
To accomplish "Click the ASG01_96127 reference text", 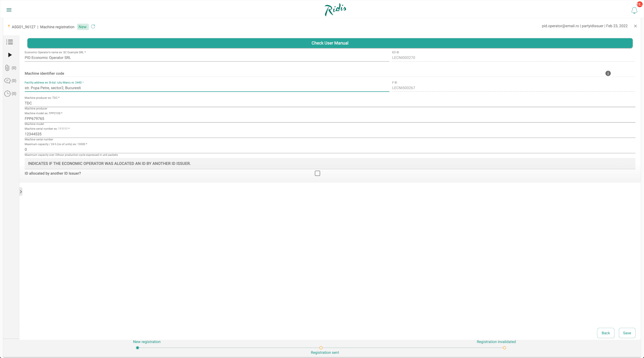I will [x=23, y=27].
